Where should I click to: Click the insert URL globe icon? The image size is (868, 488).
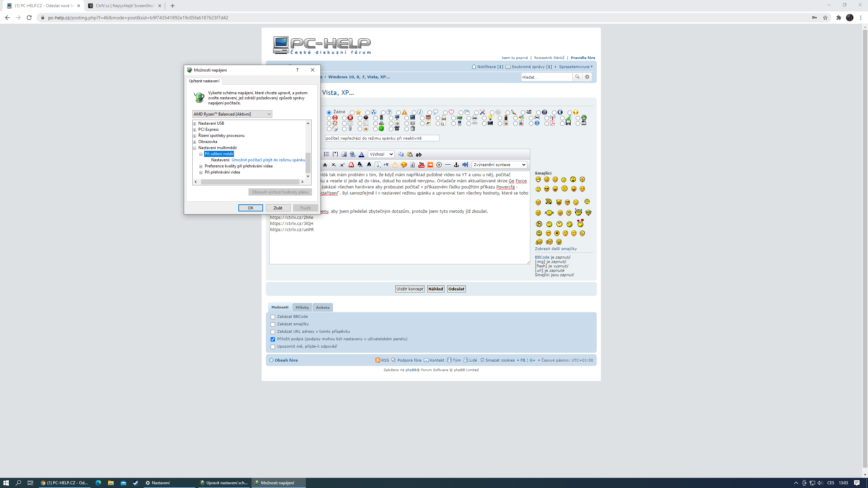tap(353, 154)
